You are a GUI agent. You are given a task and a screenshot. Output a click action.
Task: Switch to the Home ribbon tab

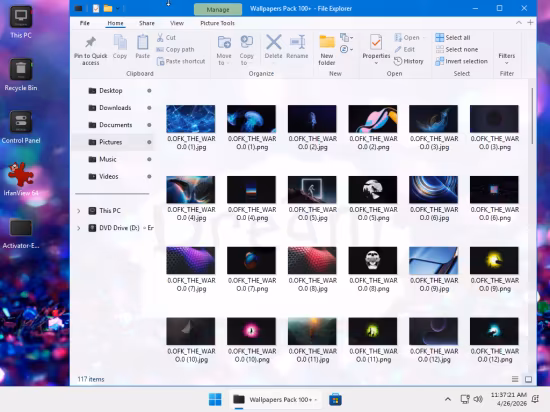pos(115,23)
